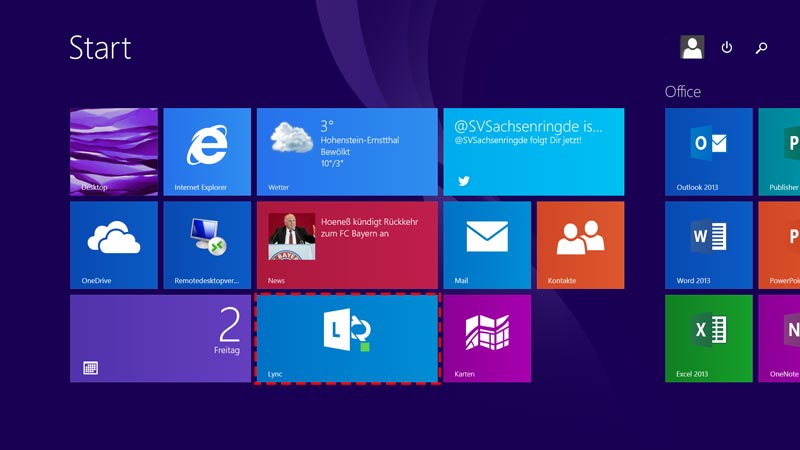
Task: Launch Word 2013 tile
Action: tap(709, 245)
